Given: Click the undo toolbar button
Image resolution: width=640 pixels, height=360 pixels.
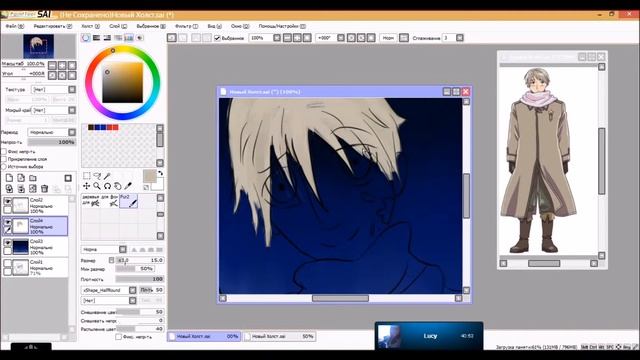Looking at the screenshot, I should [172, 38].
